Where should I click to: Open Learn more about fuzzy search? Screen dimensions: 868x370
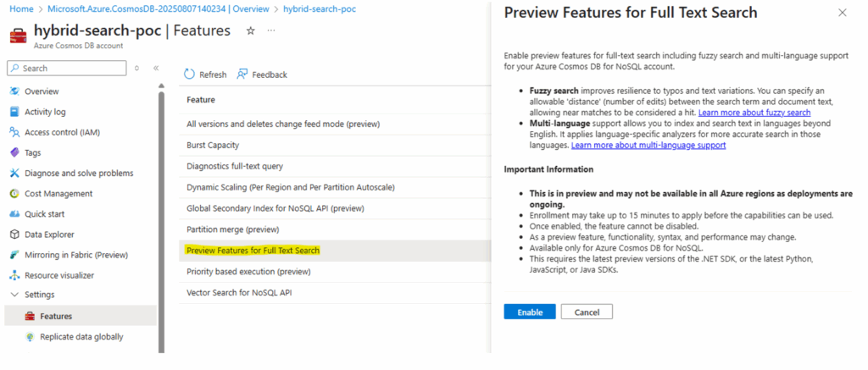tap(754, 113)
